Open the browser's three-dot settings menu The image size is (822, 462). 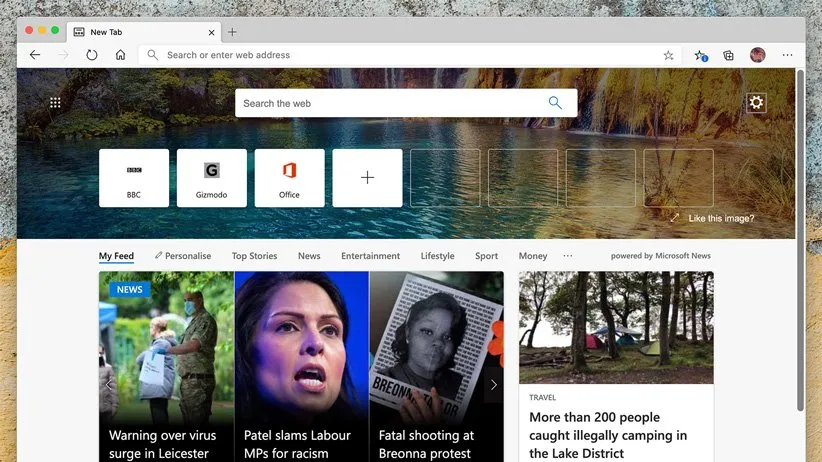pyautogui.click(x=788, y=55)
